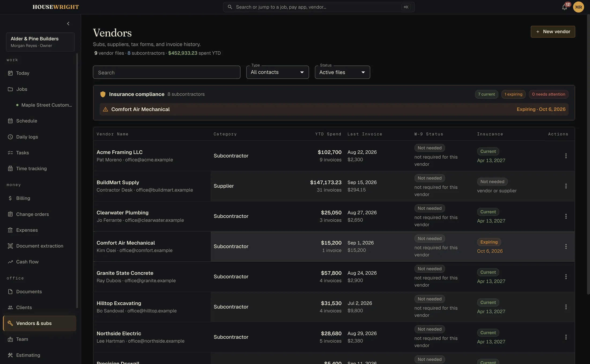
Task: Click the Billing dollar icon
Action: pyautogui.click(x=10, y=198)
